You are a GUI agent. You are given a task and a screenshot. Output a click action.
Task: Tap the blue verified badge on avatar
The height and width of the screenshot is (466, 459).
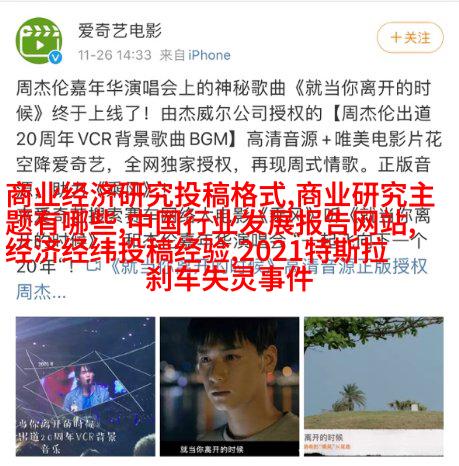56,57
